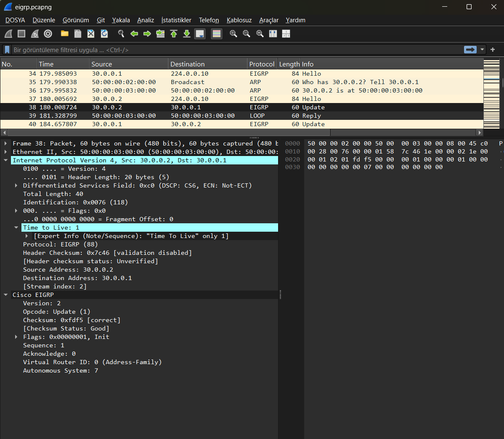Expand the Frame 38 tree row
The height and width of the screenshot is (439, 504).
tap(6, 143)
